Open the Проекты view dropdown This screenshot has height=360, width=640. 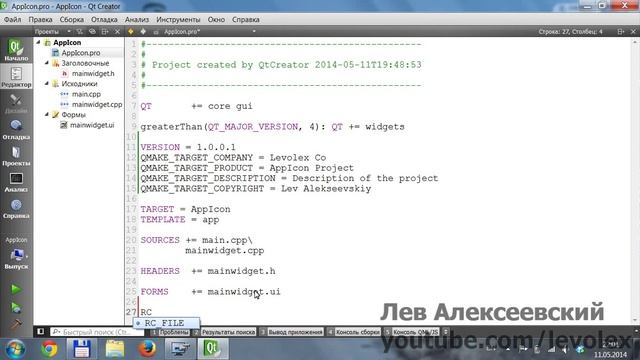tap(52, 31)
